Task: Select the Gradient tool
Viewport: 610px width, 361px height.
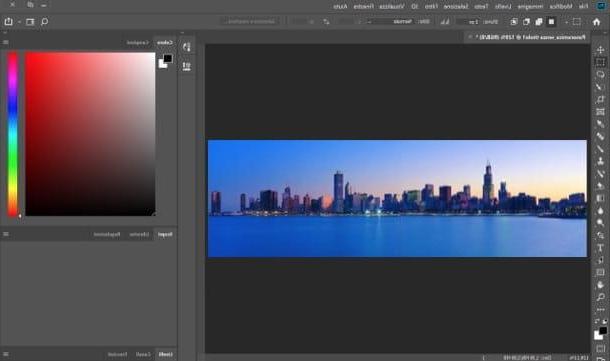Action: pos(600,198)
